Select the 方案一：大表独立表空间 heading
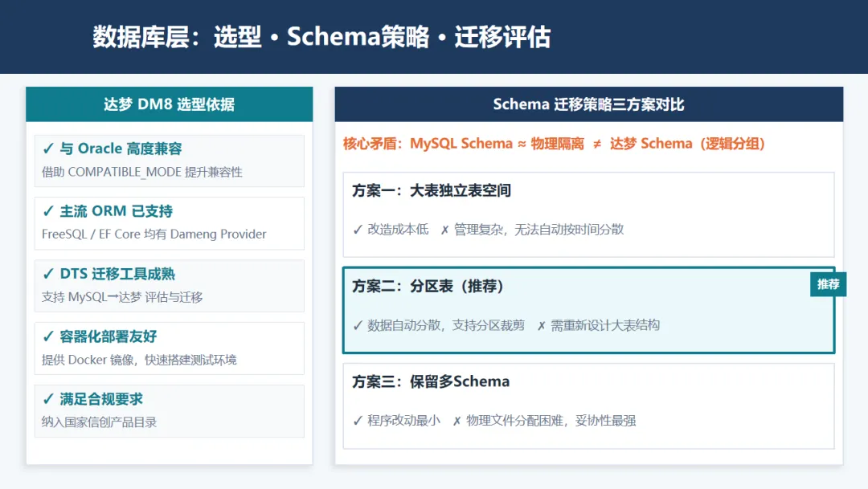 (x=432, y=191)
